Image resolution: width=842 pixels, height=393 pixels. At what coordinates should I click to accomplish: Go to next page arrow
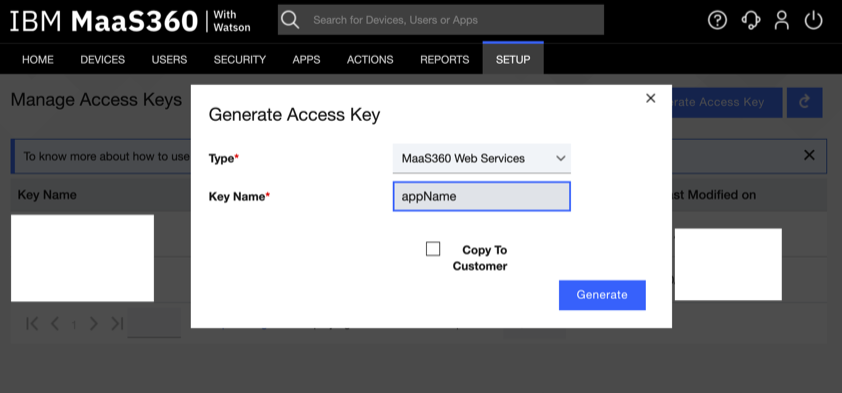(x=94, y=323)
